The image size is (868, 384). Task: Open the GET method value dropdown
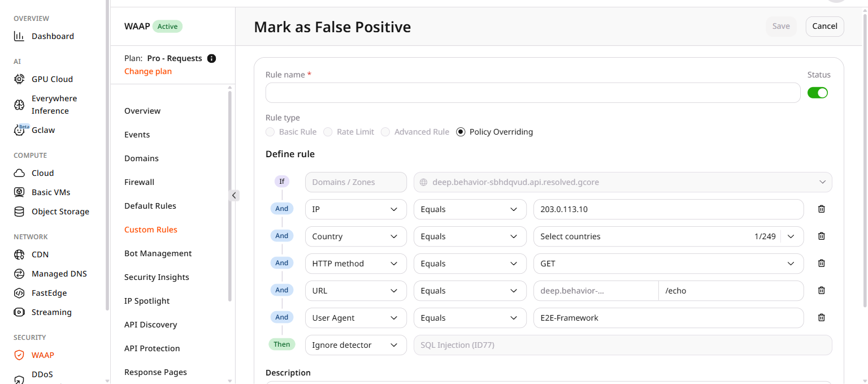pos(669,264)
